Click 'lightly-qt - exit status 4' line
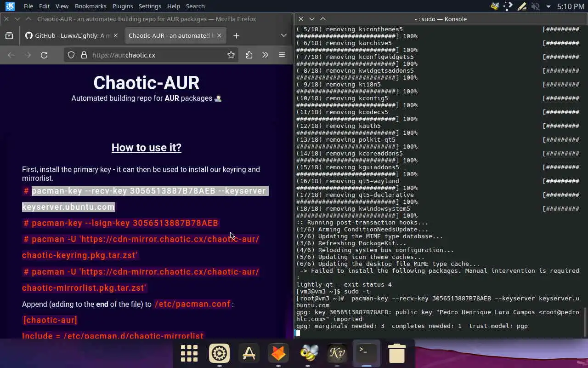The width and height of the screenshot is (588, 368). coord(344,285)
